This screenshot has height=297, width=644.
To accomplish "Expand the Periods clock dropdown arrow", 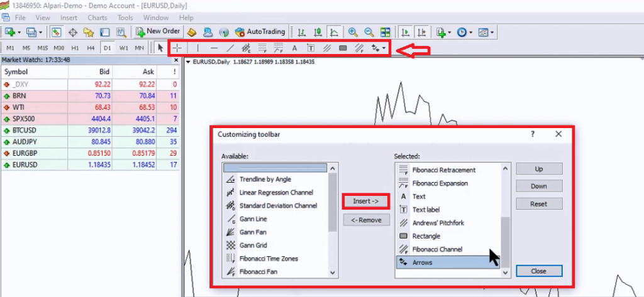I will click(470, 32).
